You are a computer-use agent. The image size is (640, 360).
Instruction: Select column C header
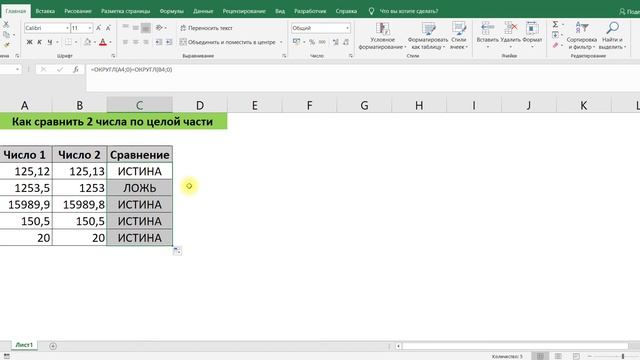[x=140, y=105]
